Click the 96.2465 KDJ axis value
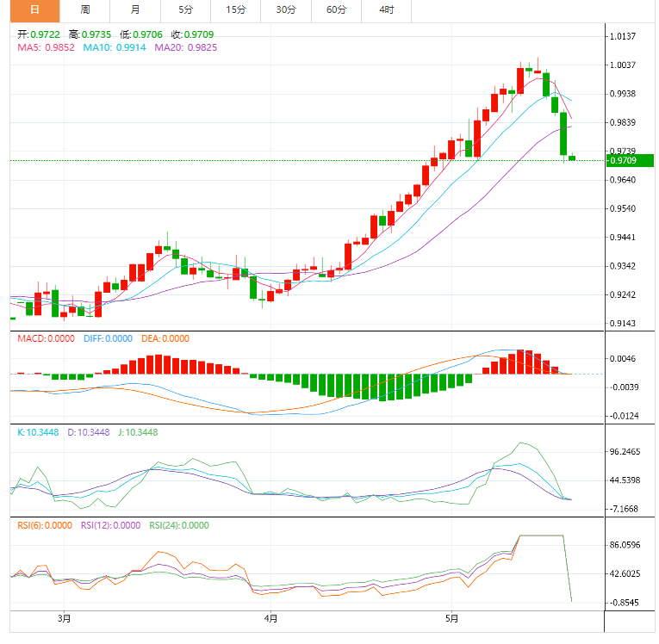Image resolution: width=659 pixels, height=644 pixels. click(x=625, y=452)
